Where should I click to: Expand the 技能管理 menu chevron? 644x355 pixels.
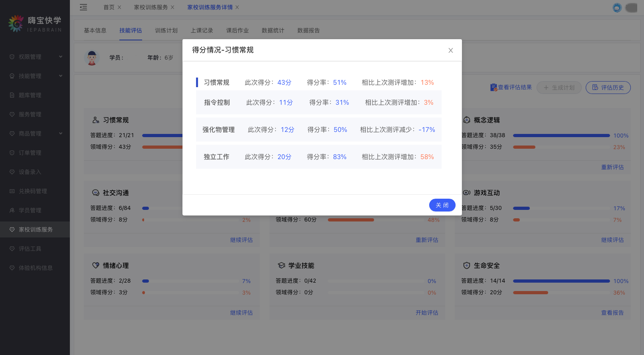point(61,76)
